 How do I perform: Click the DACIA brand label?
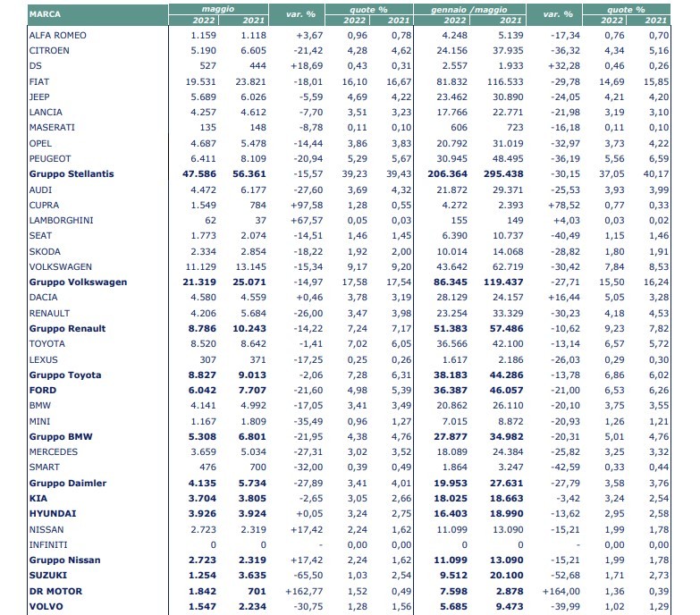click(43, 297)
